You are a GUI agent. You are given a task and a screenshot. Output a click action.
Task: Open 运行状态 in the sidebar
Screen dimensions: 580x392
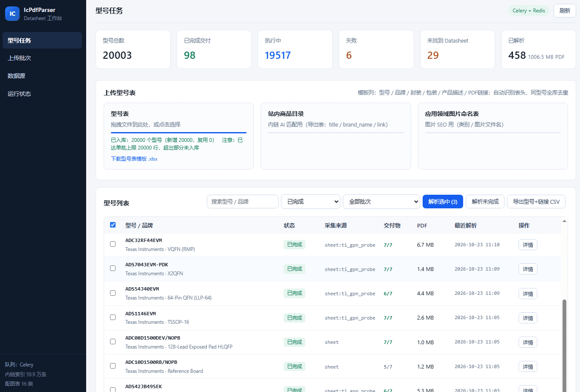pos(42,94)
